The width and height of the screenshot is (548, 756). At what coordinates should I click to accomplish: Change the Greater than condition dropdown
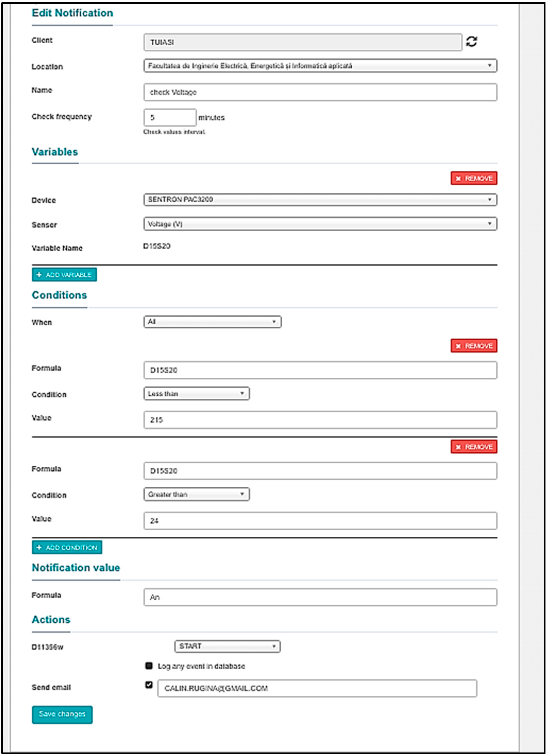click(x=196, y=494)
